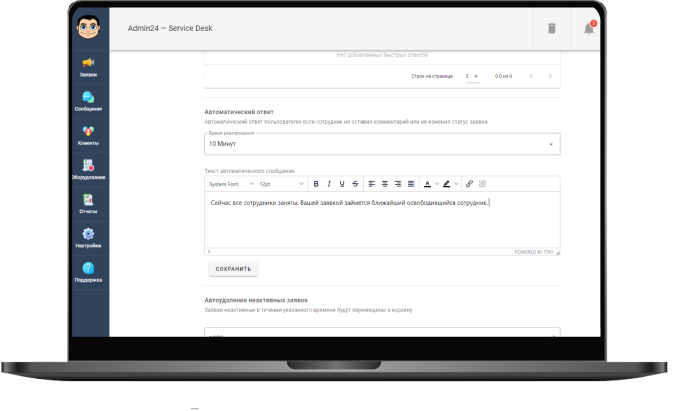677x411 pixels.
Task: Apply background highlight color in editor
Action: click(446, 184)
